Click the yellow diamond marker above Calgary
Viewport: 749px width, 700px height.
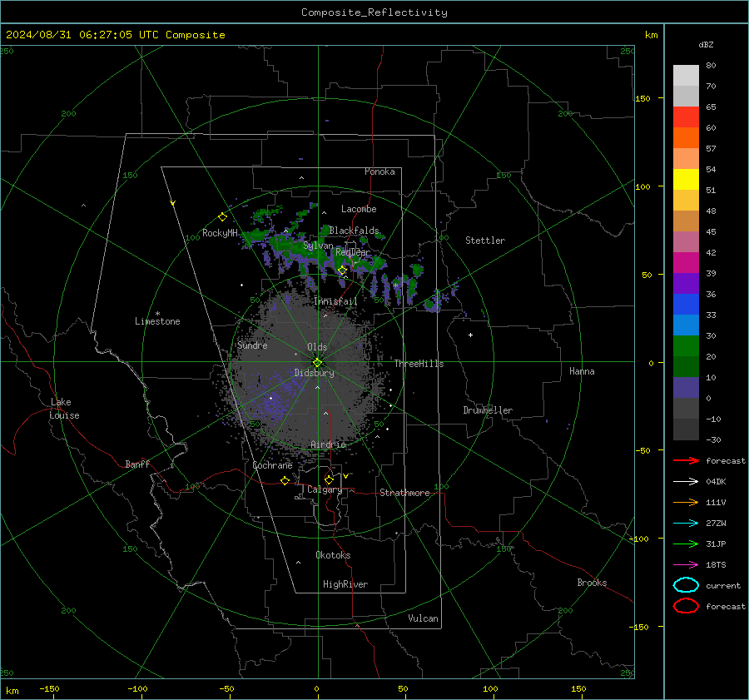click(329, 479)
